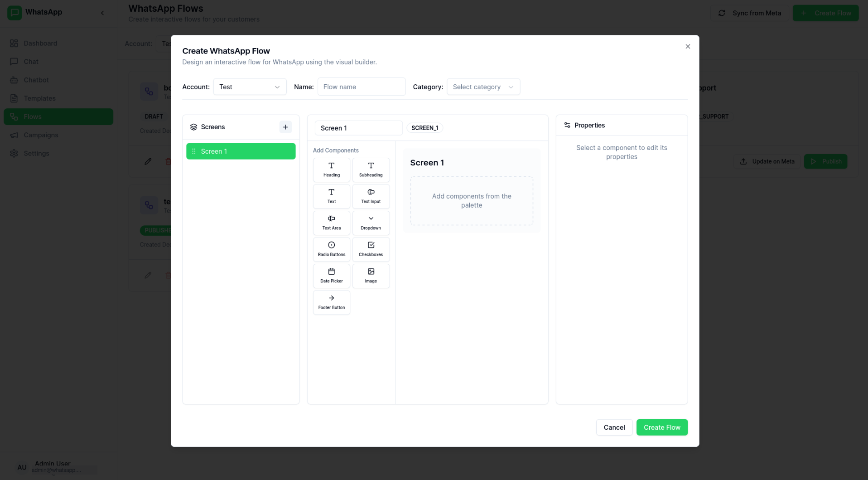This screenshot has height=480, width=868.
Task: Click 'Select a component to edit its properties' text
Action: [622, 152]
